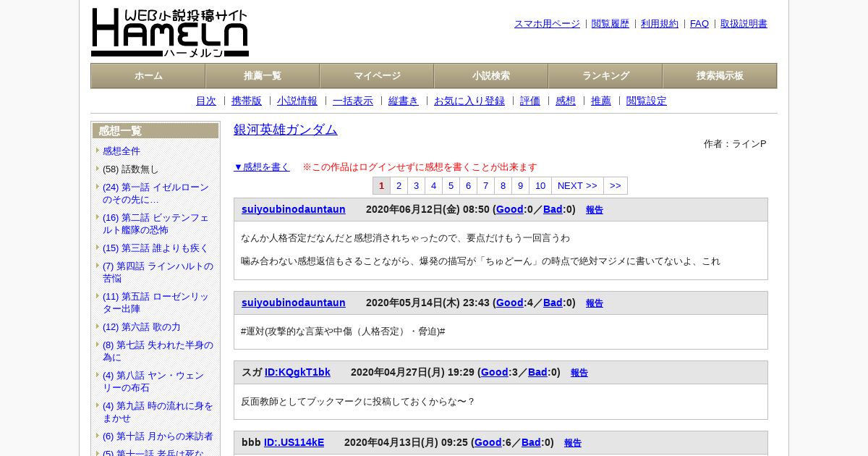Screen dimensions: 868x456
Task: Select 第六話 歌の力
Action: 142,326
